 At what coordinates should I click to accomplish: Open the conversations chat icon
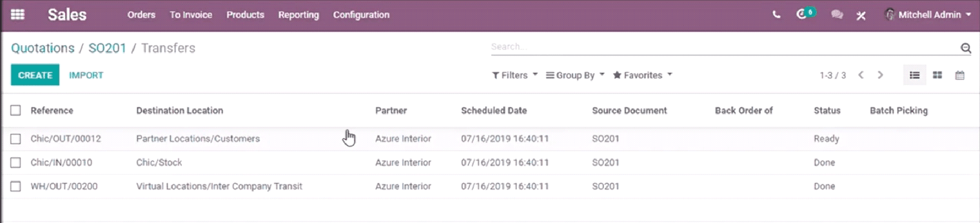click(837, 15)
